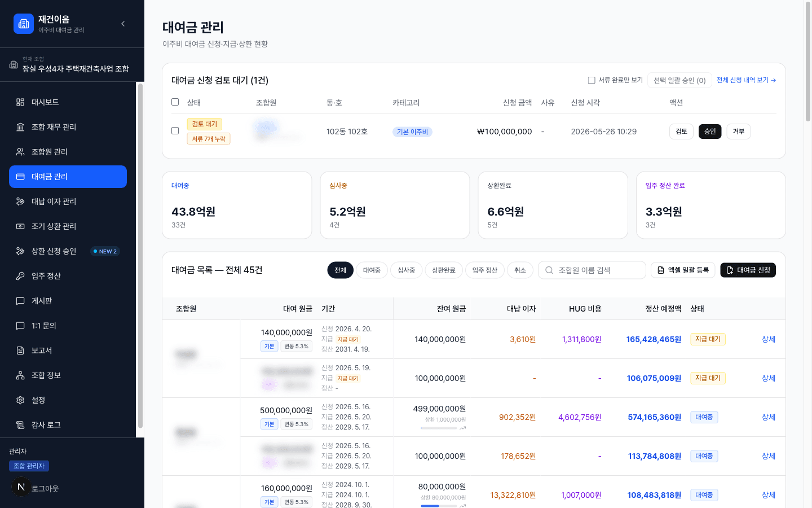Filter the loan list by 취소
Image resolution: width=812 pixels, height=508 pixels.
[520, 270]
